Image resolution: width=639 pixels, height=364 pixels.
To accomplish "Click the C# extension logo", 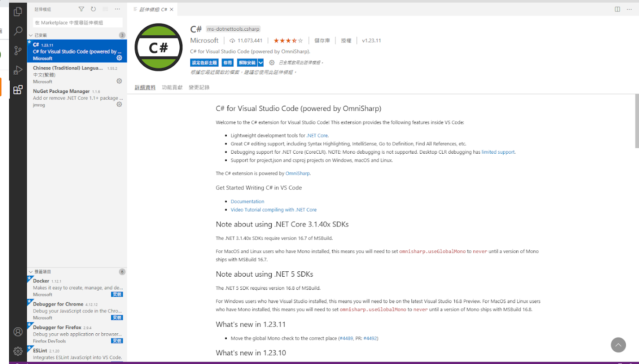I will [159, 47].
